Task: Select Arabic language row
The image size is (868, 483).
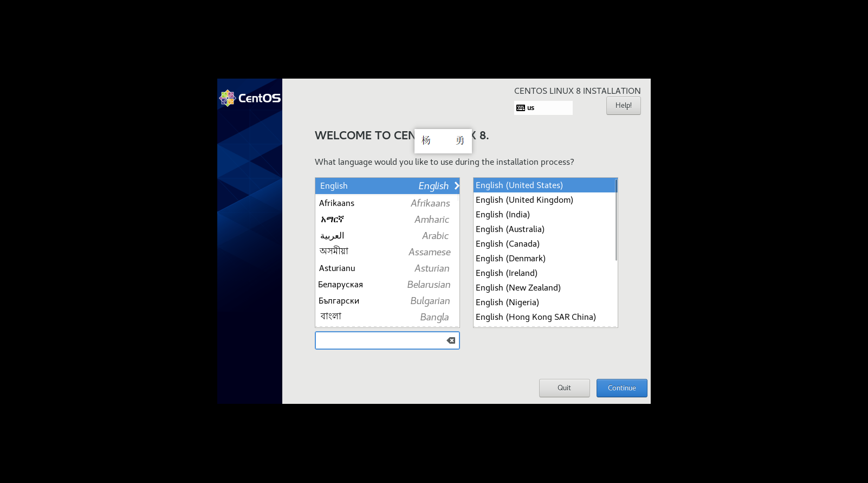Action: [x=387, y=236]
